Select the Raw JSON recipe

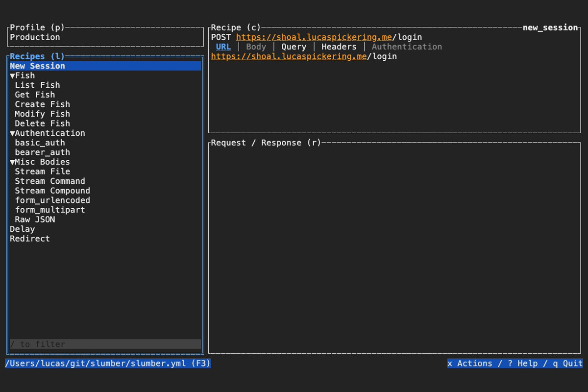(x=35, y=220)
